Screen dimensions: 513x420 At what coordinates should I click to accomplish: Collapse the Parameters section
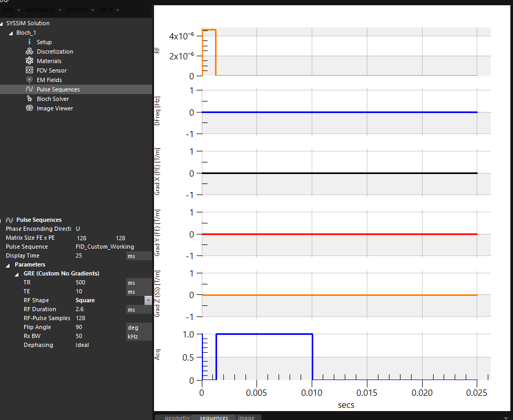pos(8,265)
